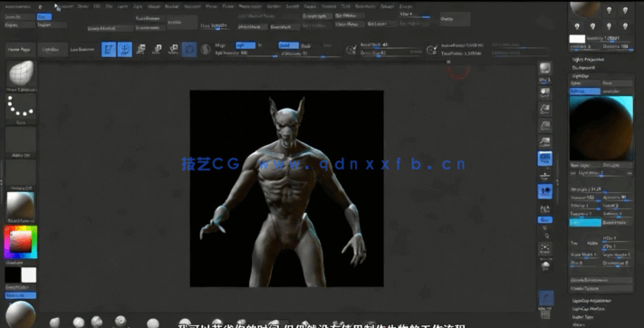This screenshot has height=328, width=644.
Task: Click the Create Texture button
Action: [x=601, y=288]
